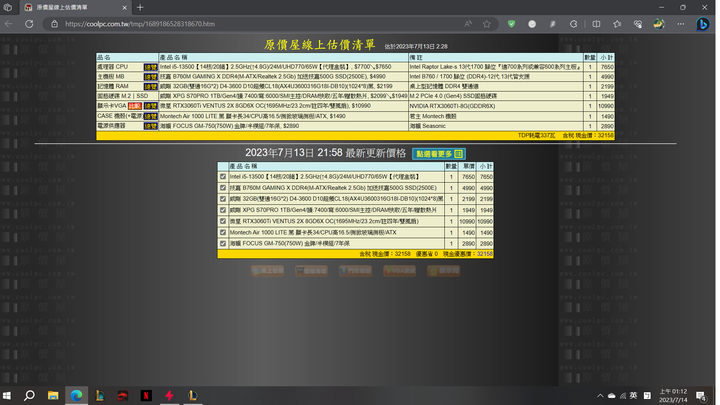Close the estimate list tab
The width and height of the screenshot is (720, 405).
point(124,7)
